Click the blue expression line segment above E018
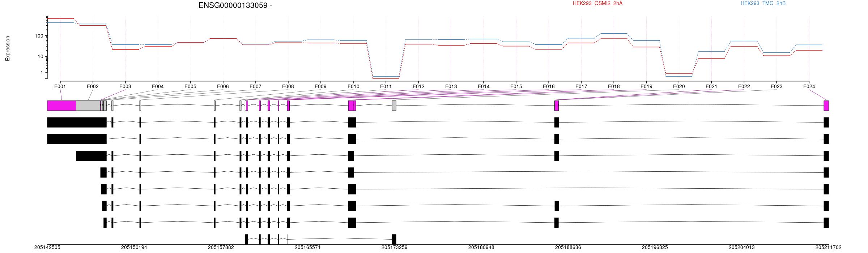Viewport: 868px width, 253px height. coord(614,34)
